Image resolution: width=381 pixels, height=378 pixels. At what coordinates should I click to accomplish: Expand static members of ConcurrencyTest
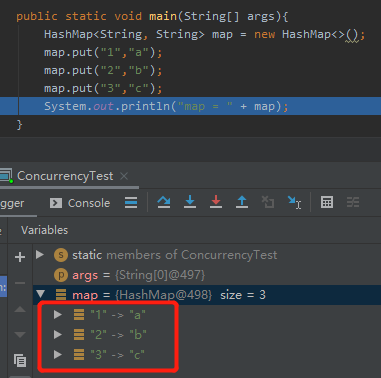(x=40, y=255)
